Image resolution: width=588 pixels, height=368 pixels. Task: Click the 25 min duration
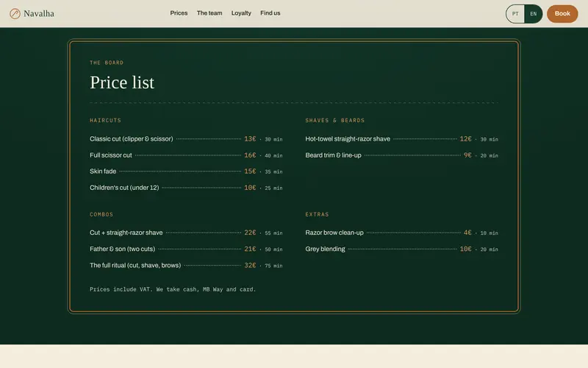click(273, 188)
